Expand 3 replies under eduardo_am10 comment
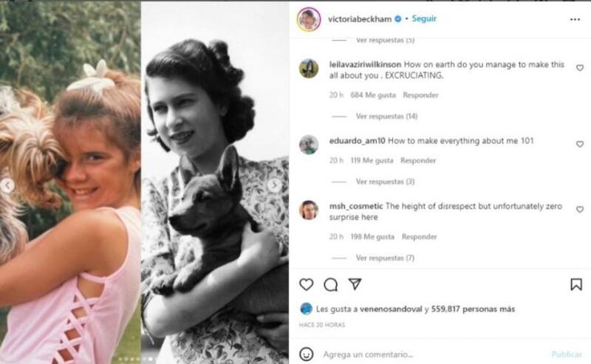This screenshot has width=591, height=364. [x=385, y=182]
